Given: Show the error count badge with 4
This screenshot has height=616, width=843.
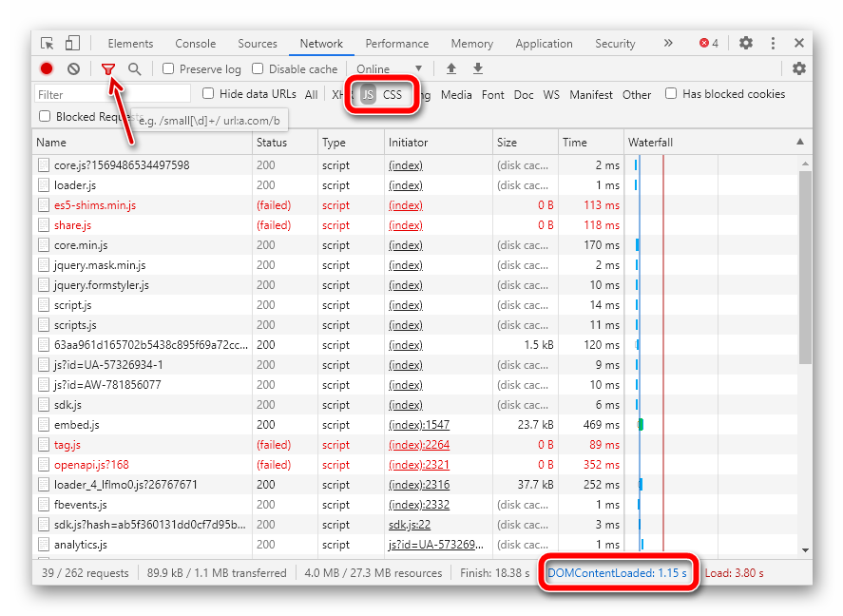Looking at the screenshot, I should tap(709, 43).
